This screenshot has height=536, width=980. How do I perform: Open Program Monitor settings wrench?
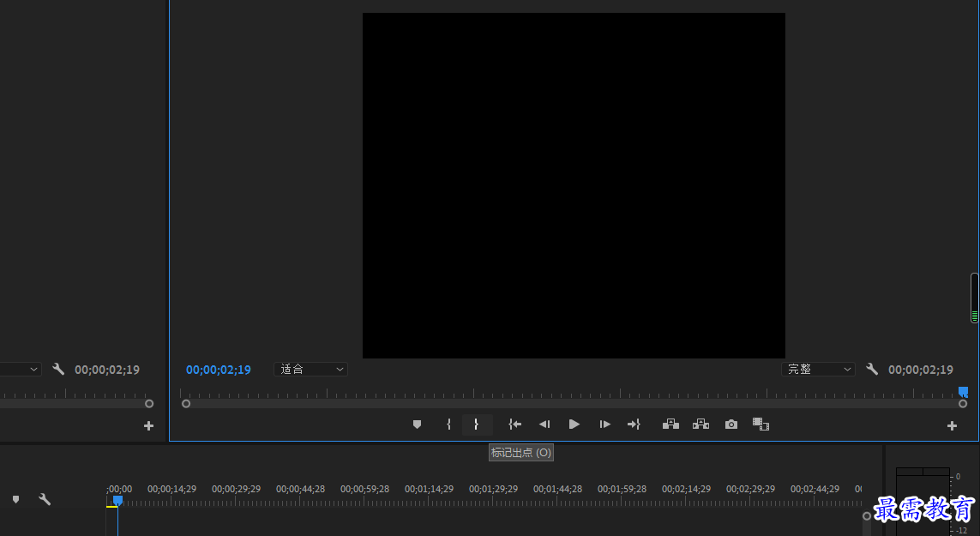872,369
